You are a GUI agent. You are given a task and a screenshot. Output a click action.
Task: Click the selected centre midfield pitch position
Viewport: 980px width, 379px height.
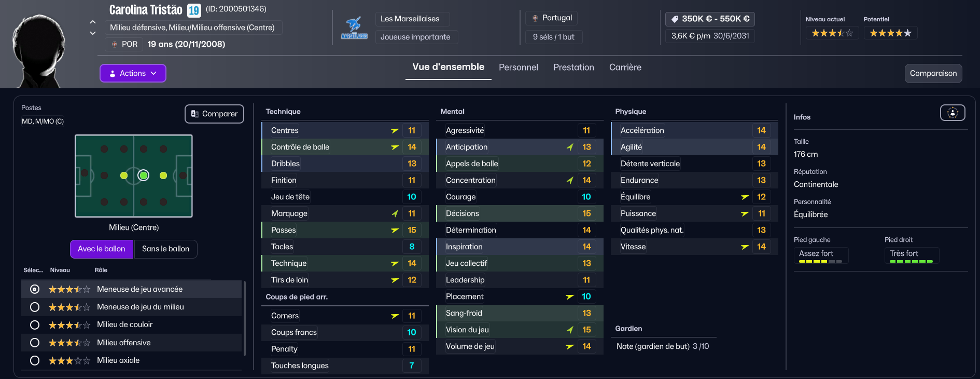click(x=144, y=175)
